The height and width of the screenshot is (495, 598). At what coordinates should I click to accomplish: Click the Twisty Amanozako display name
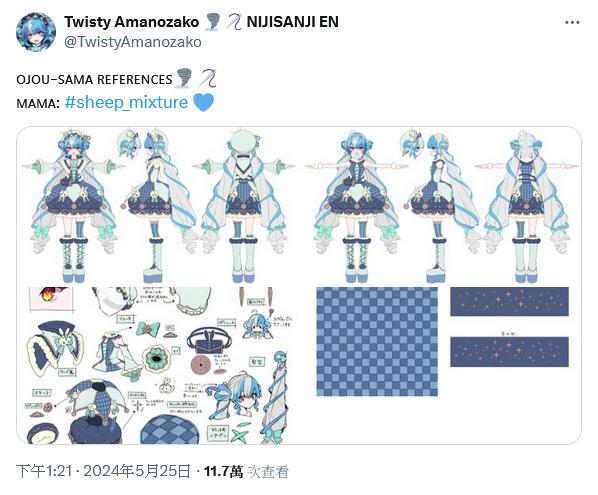(x=132, y=22)
